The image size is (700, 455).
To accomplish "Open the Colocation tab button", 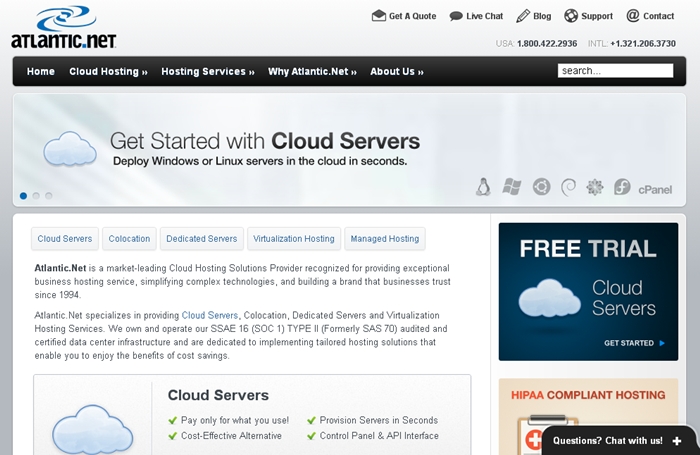I will [x=129, y=238].
